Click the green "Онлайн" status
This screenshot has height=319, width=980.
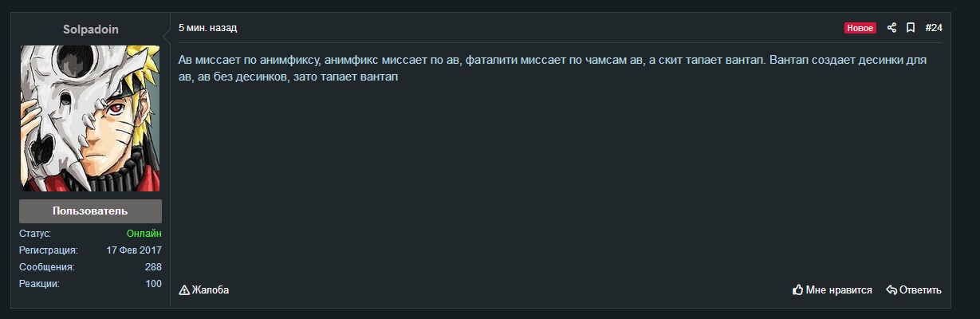[x=144, y=234]
